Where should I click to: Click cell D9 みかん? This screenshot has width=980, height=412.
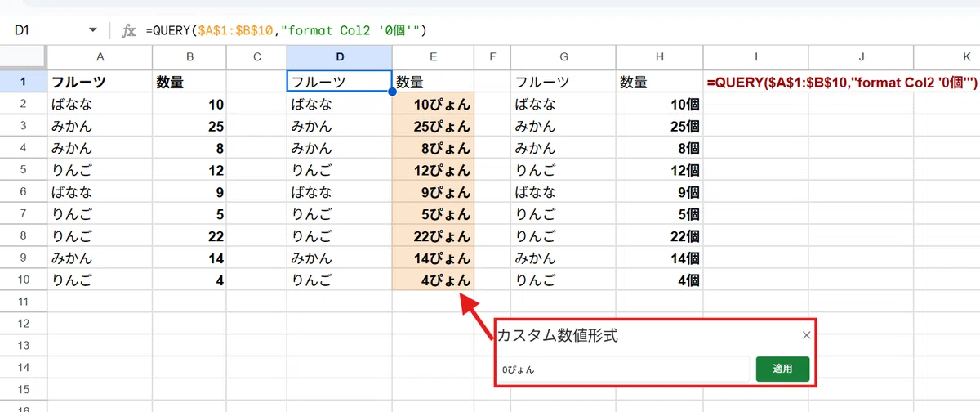point(340,258)
